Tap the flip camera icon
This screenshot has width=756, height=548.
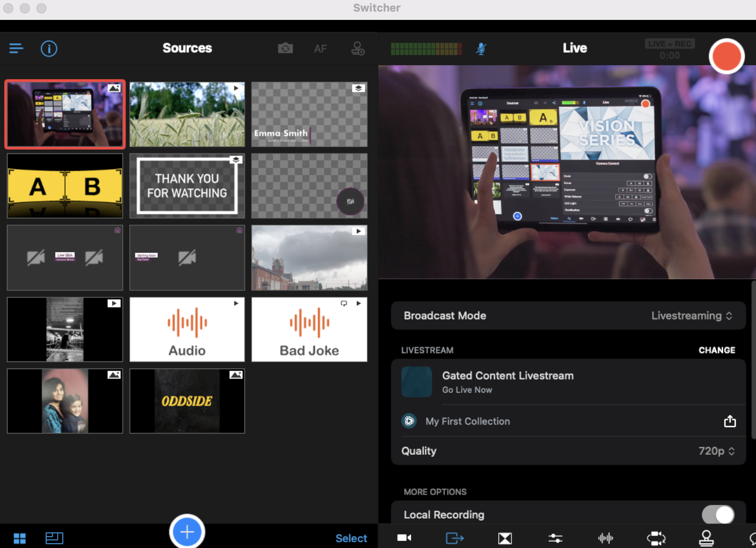[x=285, y=48]
